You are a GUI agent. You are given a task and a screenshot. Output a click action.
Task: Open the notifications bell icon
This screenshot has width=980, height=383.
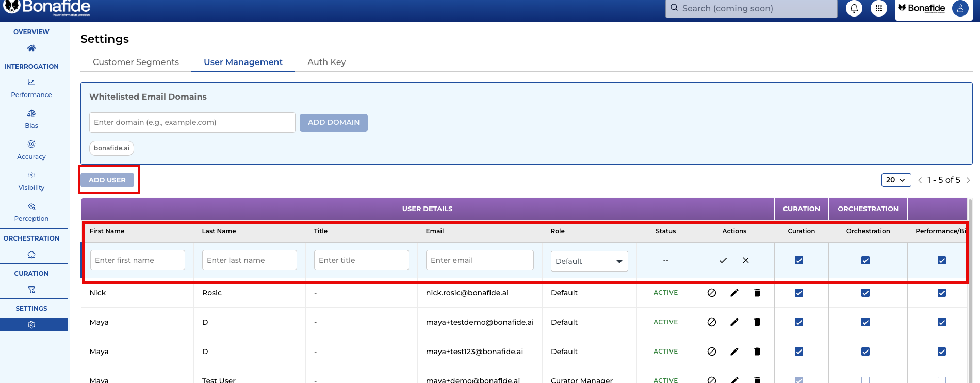click(854, 8)
